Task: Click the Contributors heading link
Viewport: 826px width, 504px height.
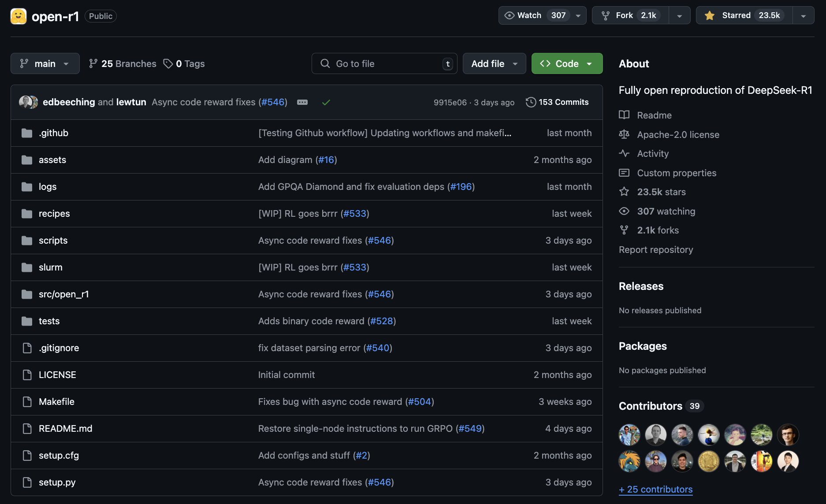Action: pyautogui.click(x=651, y=406)
